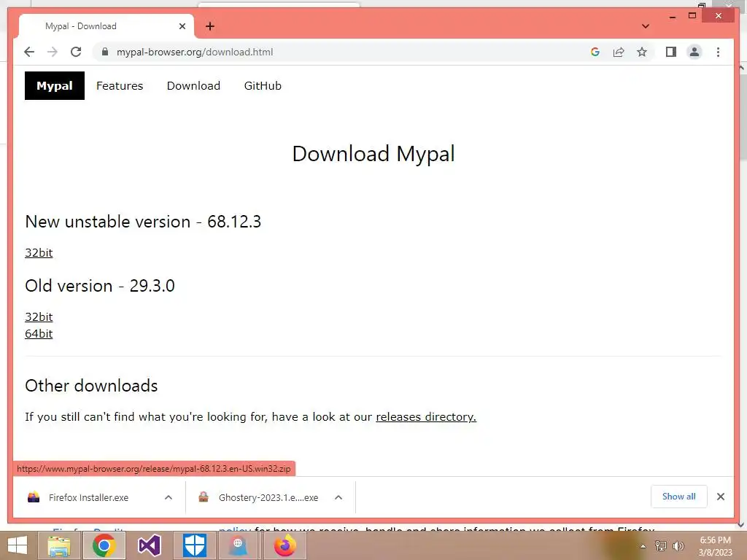
Task: Bookmark this page with the star
Action: pyautogui.click(x=642, y=52)
